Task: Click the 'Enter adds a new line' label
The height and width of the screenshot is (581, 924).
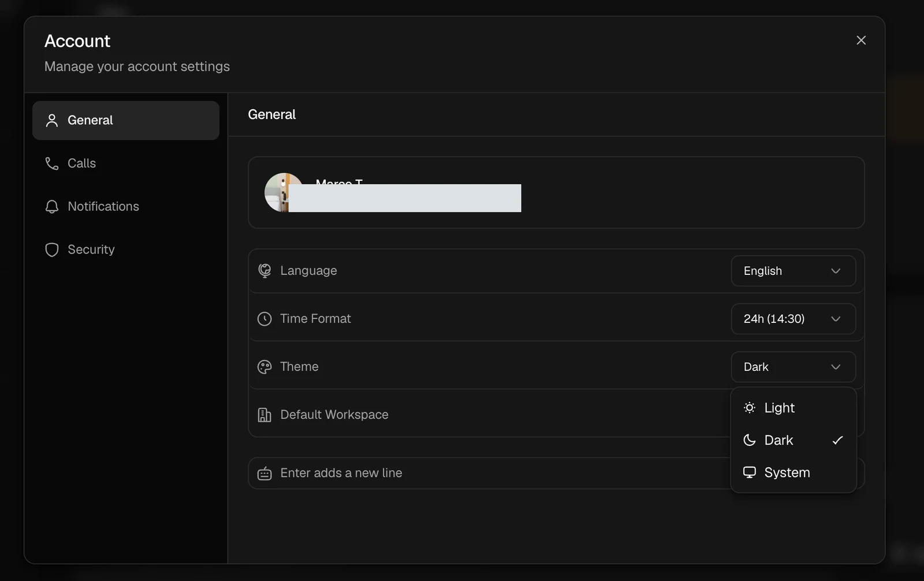Action: coord(341,473)
